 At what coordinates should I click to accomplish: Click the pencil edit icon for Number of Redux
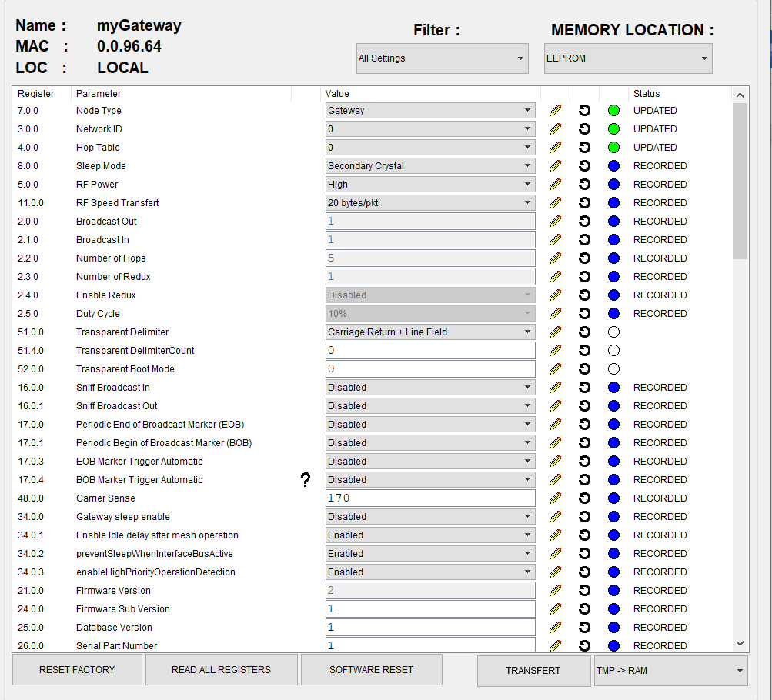coord(555,276)
